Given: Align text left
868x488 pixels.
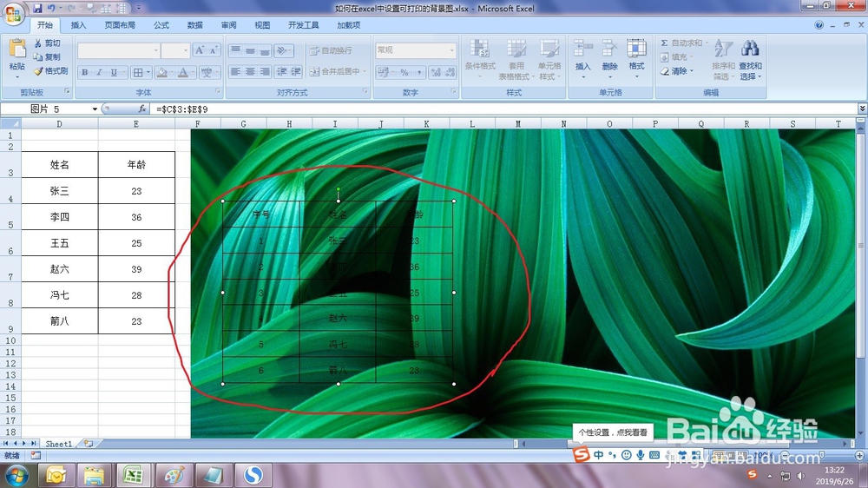Looking at the screenshot, I should pyautogui.click(x=235, y=71).
